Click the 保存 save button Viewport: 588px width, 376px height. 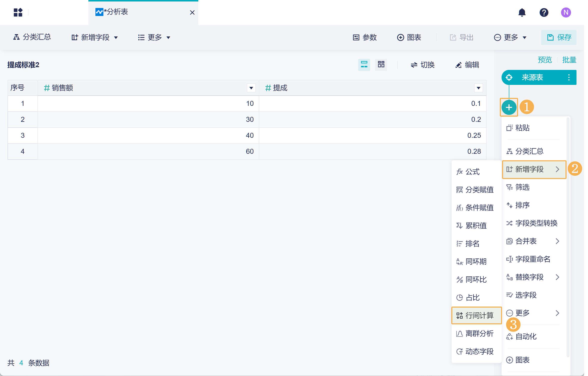point(559,37)
